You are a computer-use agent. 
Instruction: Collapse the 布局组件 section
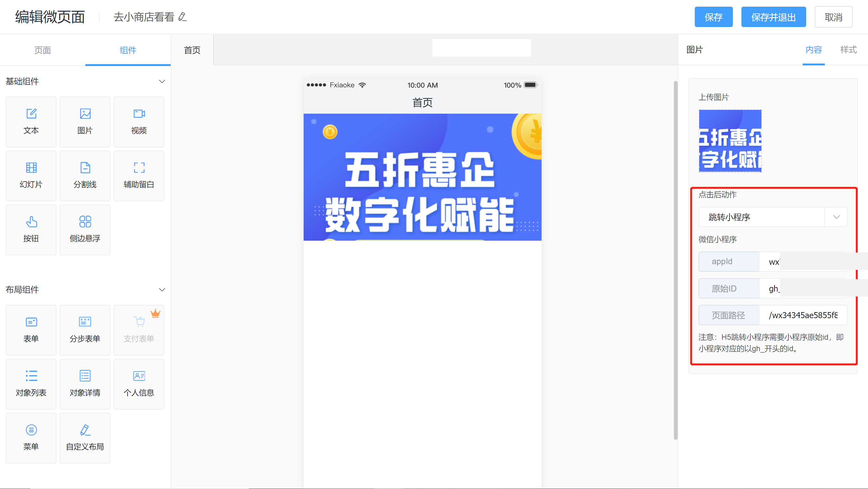(162, 290)
